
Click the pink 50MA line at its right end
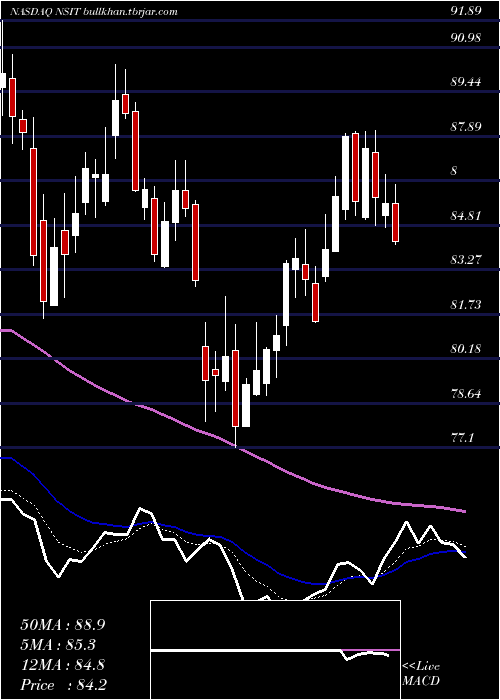(463, 511)
